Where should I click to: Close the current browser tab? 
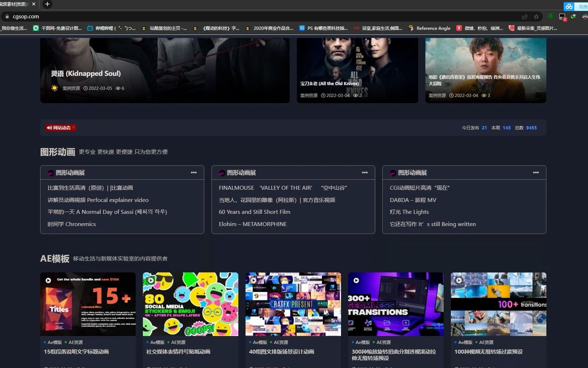point(34,4)
